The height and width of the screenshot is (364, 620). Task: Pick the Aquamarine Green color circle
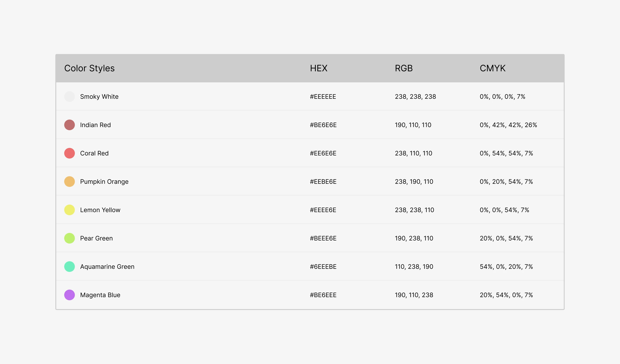70,267
